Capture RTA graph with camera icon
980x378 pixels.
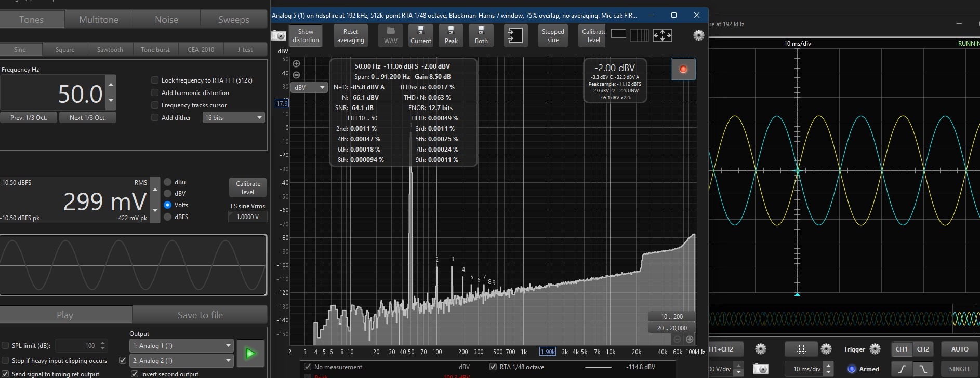[279, 35]
